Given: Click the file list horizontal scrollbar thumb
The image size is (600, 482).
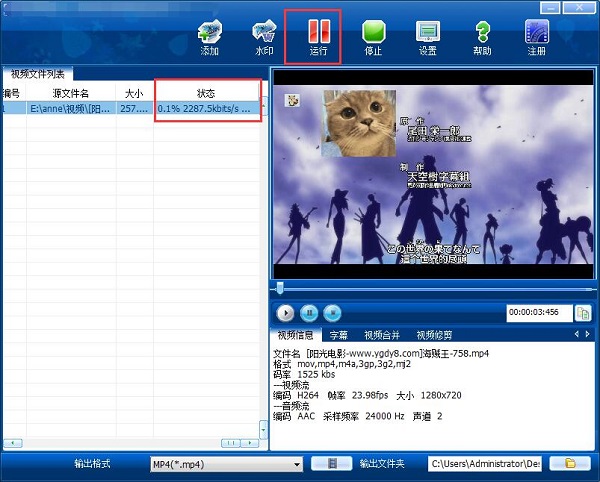Looking at the screenshot, I should [231, 443].
